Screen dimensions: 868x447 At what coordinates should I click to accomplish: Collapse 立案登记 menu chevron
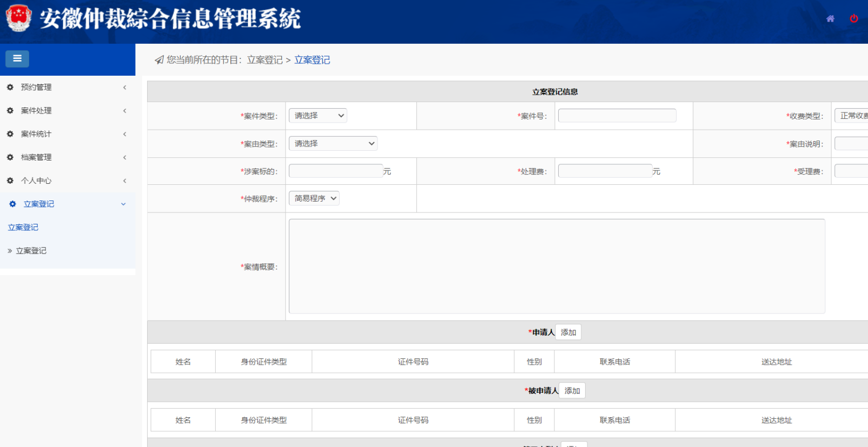pyautogui.click(x=123, y=204)
